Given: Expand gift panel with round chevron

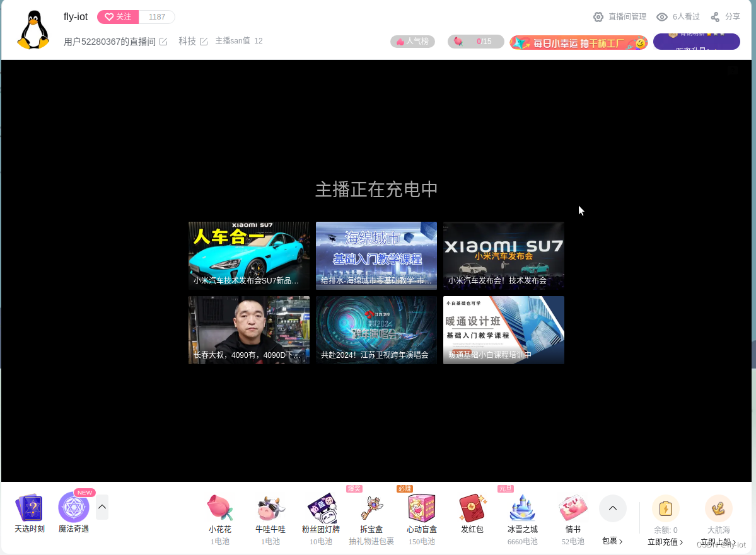Looking at the screenshot, I should [613, 508].
